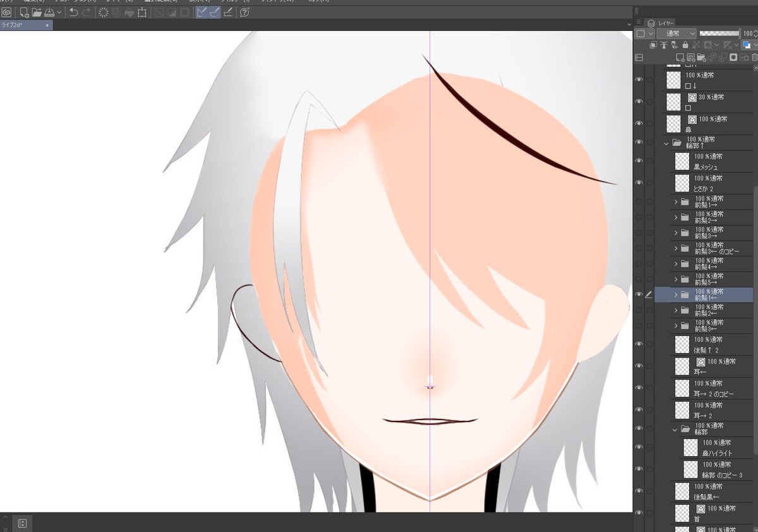The width and height of the screenshot is (758, 532).
Task: Hide the 後髪↑ 2 layer
Action: (x=639, y=344)
